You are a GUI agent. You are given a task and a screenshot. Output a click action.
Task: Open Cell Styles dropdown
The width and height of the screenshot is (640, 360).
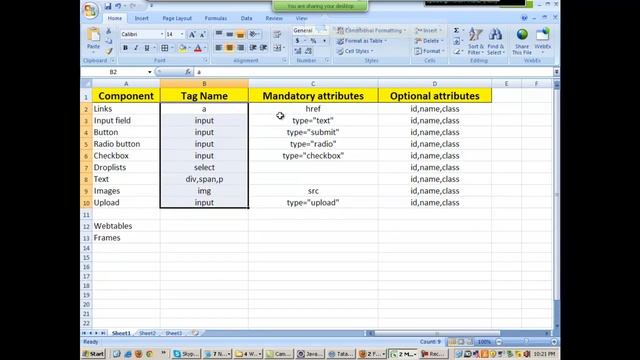click(355, 51)
